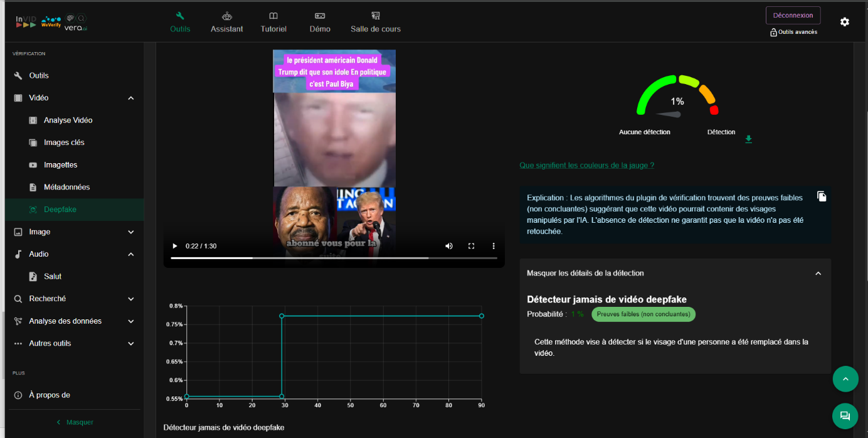Open the chat feedback floating button

pos(845,415)
